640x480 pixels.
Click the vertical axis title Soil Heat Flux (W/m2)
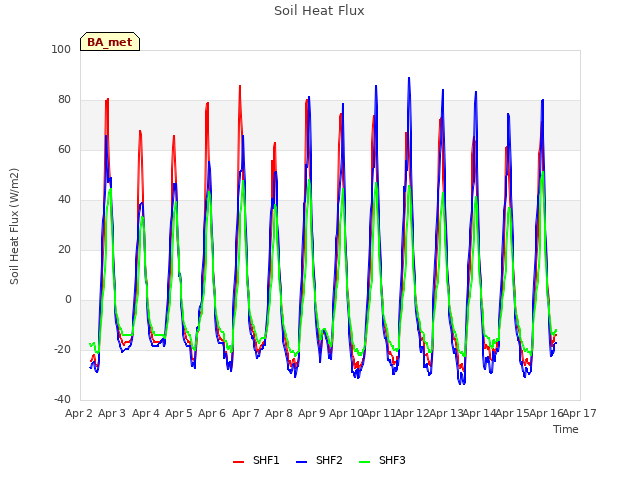point(14,226)
